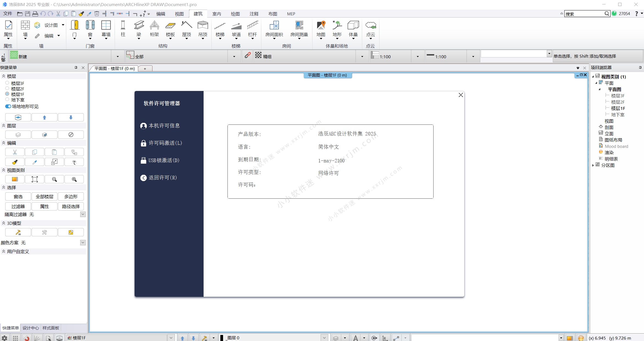Select the Column (柱) tool
644x341 pixels.
click(123, 29)
